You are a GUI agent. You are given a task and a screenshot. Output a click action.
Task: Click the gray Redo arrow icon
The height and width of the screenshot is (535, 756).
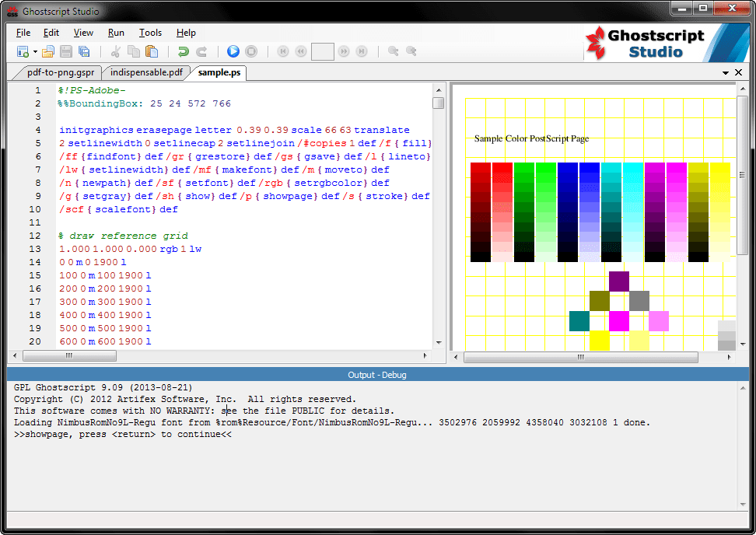[x=201, y=51]
